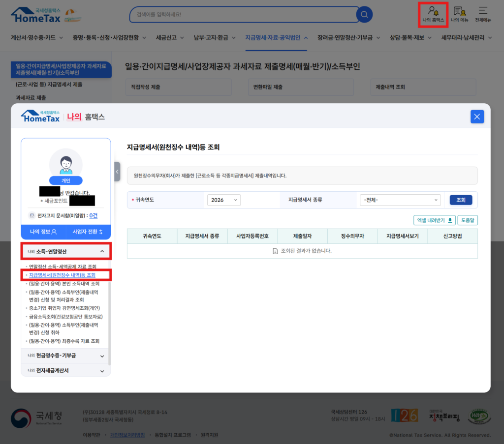
Task: Click the HomeTax logo at top left
Action: (36, 15)
